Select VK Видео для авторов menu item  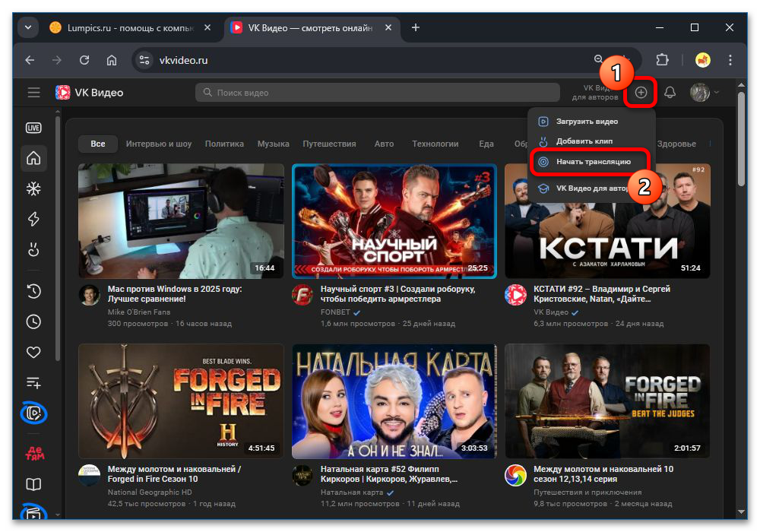click(591, 188)
